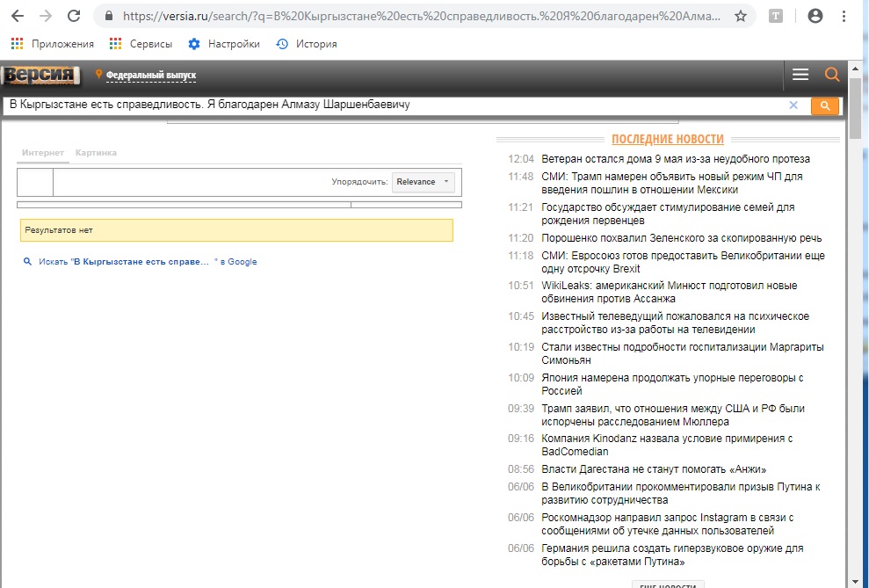Open news about Ветеран остался дома
The height and width of the screenshot is (588, 869).
(675, 159)
